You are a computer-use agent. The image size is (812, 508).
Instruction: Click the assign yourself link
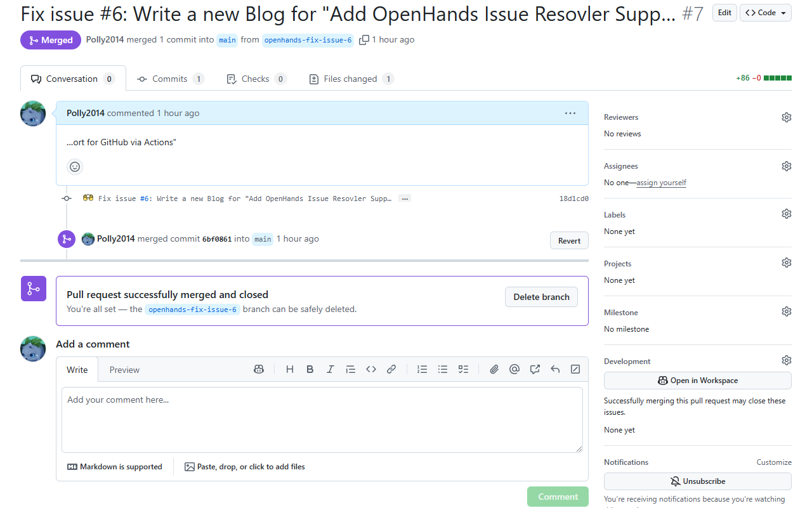coord(662,183)
